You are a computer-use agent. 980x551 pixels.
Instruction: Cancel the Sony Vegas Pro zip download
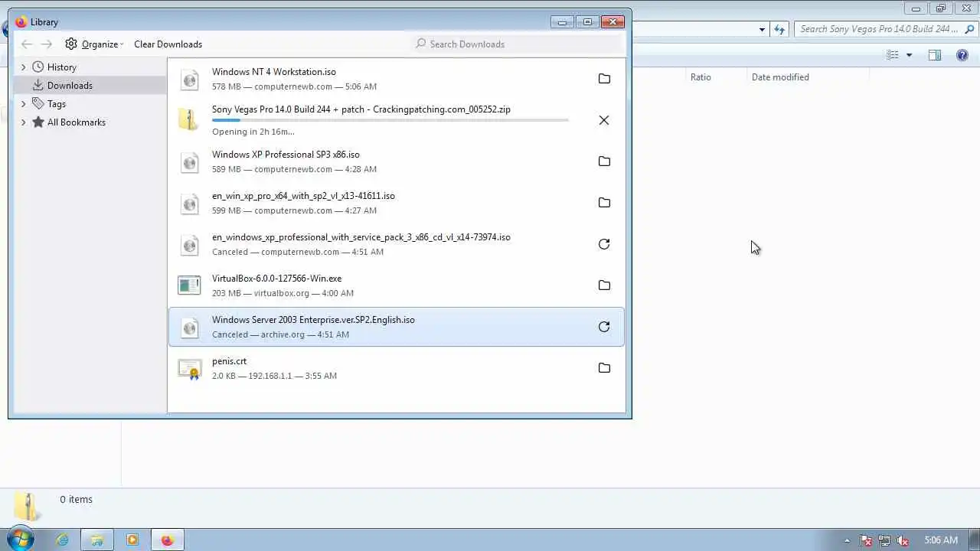(x=604, y=120)
